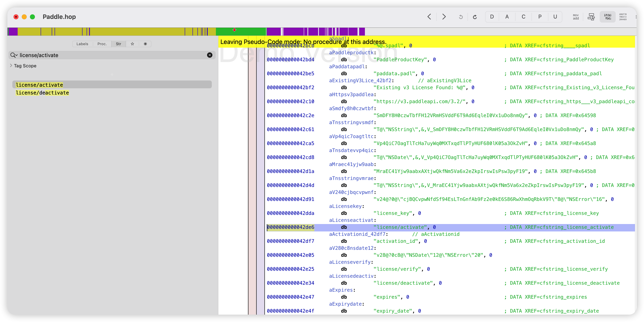This screenshot has height=322, width=644.
Task: Switch to the Proc. tab
Action: click(102, 44)
